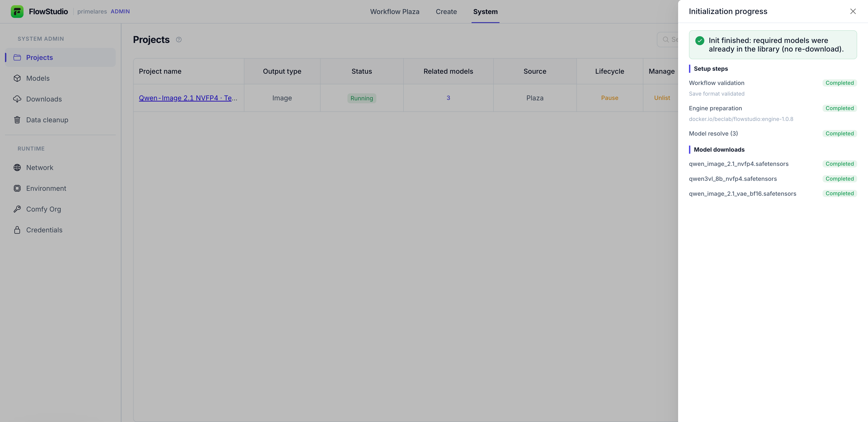This screenshot has width=868, height=422.
Task: Open Comfy Org settings
Action: pyautogui.click(x=60, y=209)
